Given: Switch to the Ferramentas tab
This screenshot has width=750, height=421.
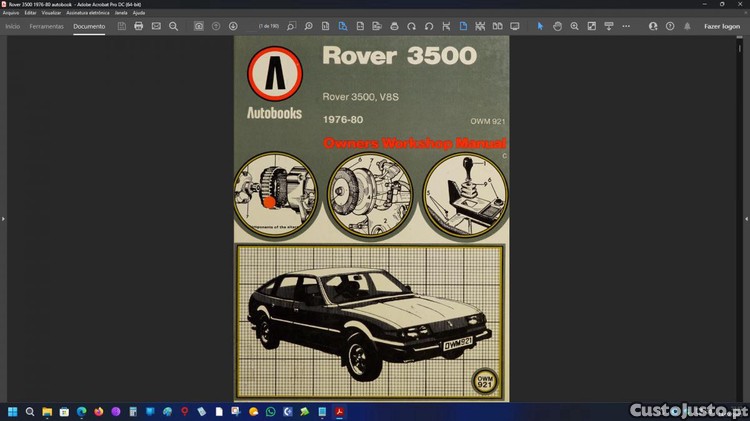Looking at the screenshot, I should pyautogui.click(x=46, y=26).
